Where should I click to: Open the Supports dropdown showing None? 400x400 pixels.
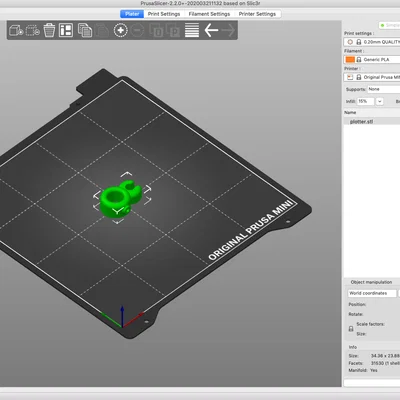[x=383, y=89]
